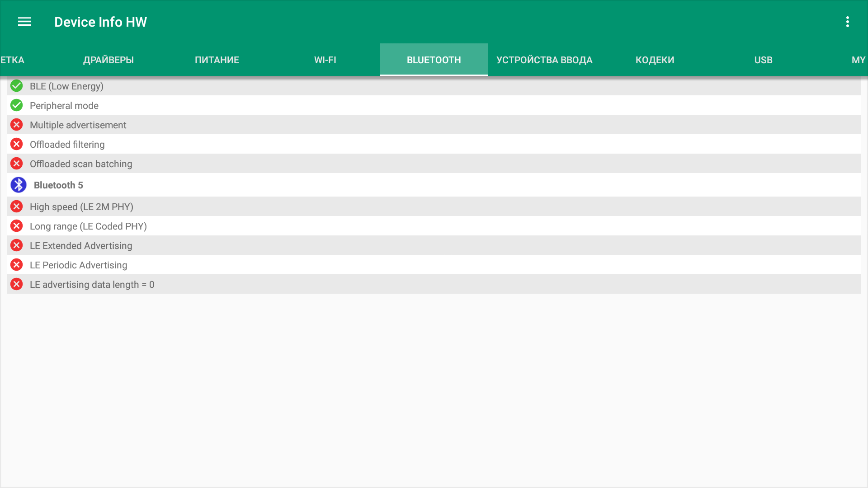Click red cross next to Long range (LE Coded PHY)

point(17,226)
